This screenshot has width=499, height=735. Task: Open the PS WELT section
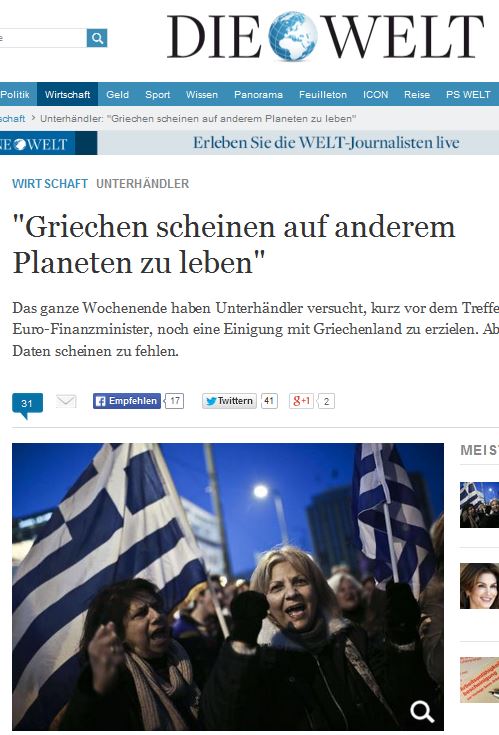468,94
